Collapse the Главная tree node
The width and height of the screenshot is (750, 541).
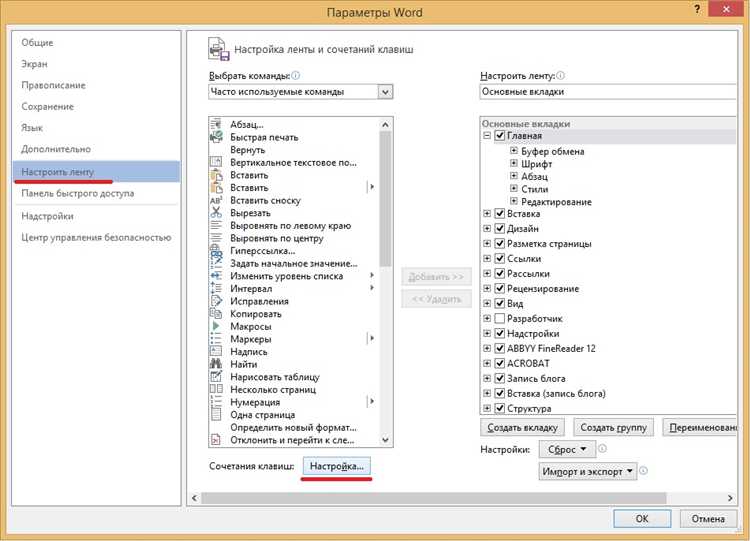[x=487, y=135]
